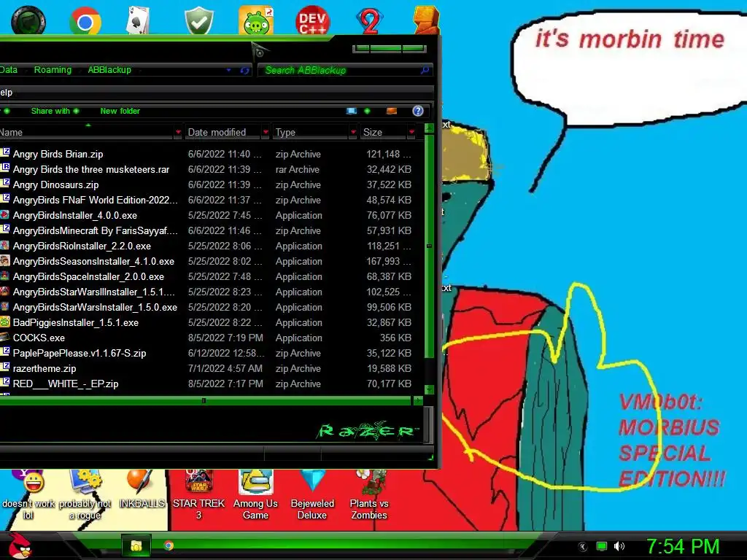Click the vertical scrollbar up arrow
The width and height of the screenshot is (747, 560).
[429, 128]
